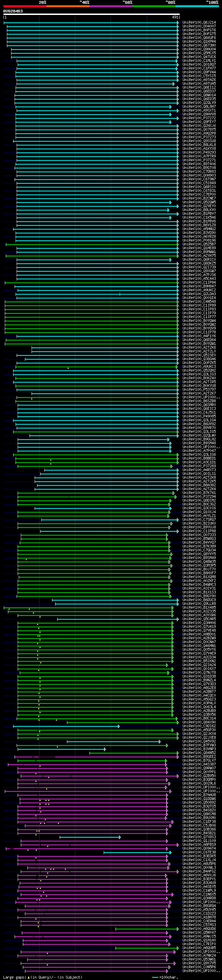Screen dimensions: 222x980
Task: Select the UniRef100_Q7U419 label
Action: [x=199, y=626]
